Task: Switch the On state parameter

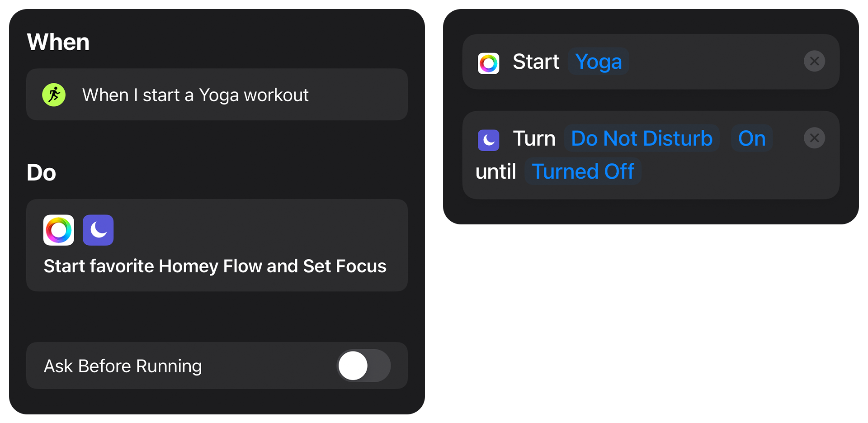Action: pos(752,138)
